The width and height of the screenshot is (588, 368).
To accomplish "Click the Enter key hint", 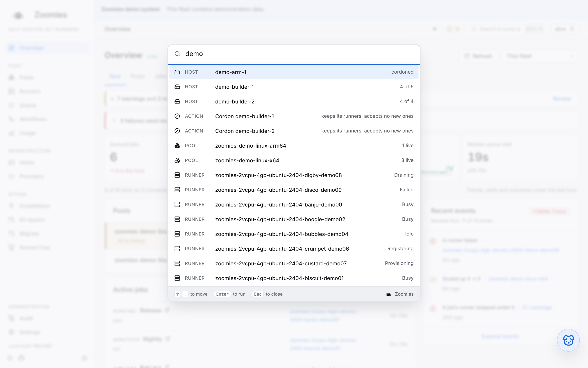I will 222,294.
